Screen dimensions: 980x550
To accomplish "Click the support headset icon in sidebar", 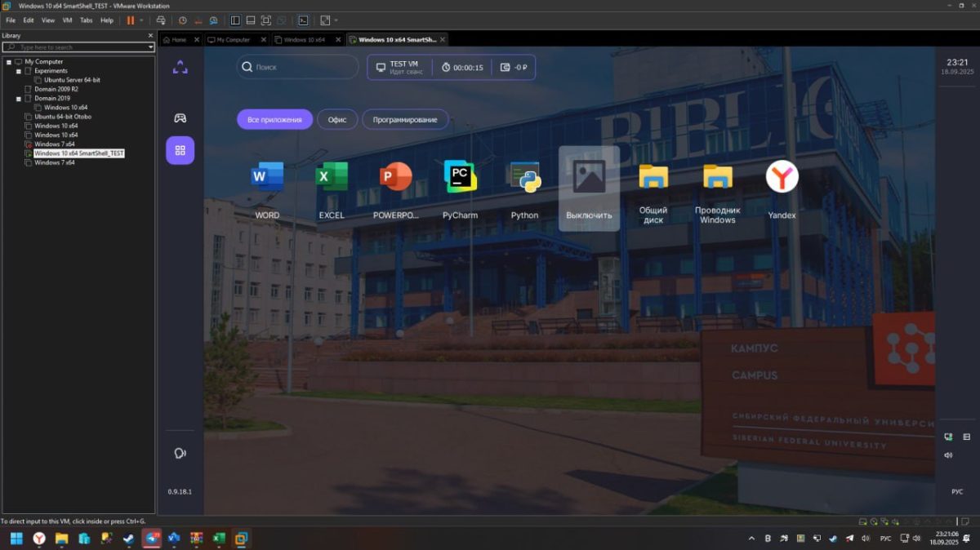I will 180,454.
